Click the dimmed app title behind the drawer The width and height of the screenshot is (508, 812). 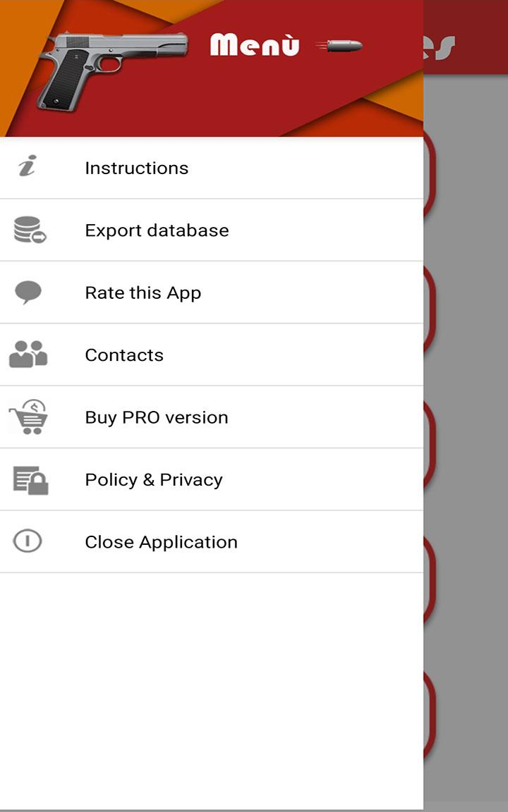point(441,47)
